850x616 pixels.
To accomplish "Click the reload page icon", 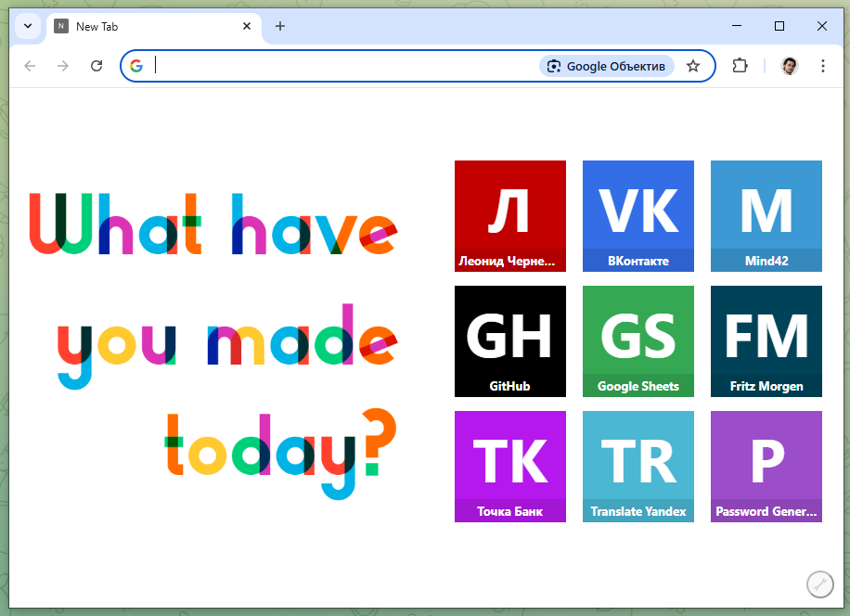I will (97, 66).
